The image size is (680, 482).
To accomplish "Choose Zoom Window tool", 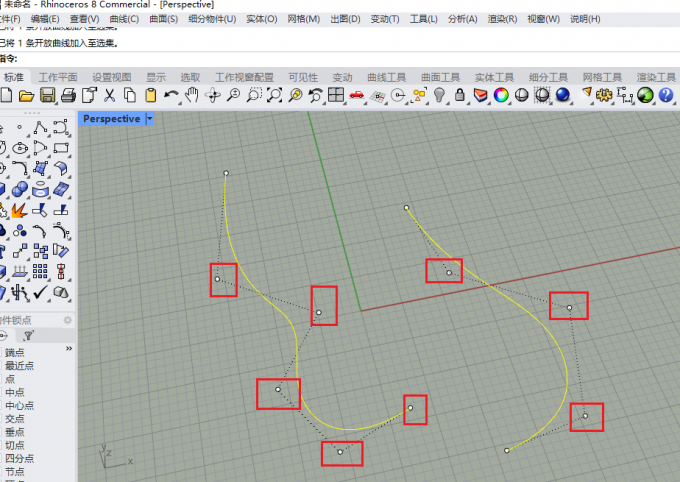I will pyautogui.click(x=254, y=95).
